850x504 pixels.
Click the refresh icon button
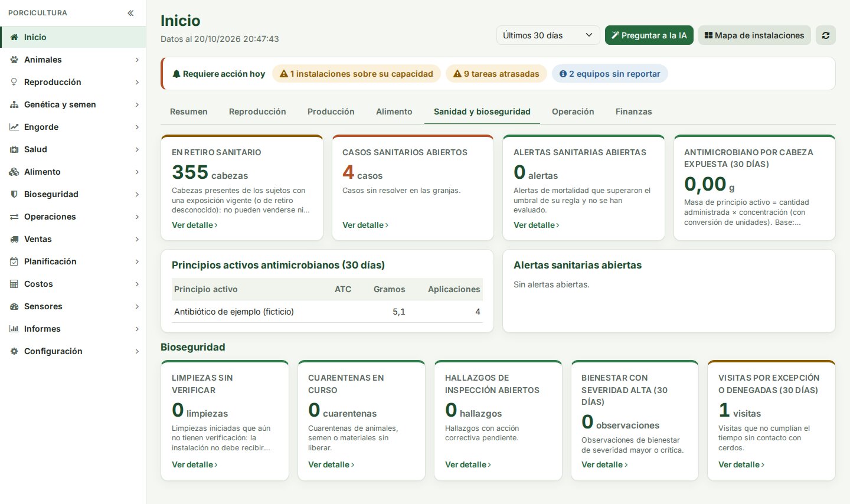point(825,35)
